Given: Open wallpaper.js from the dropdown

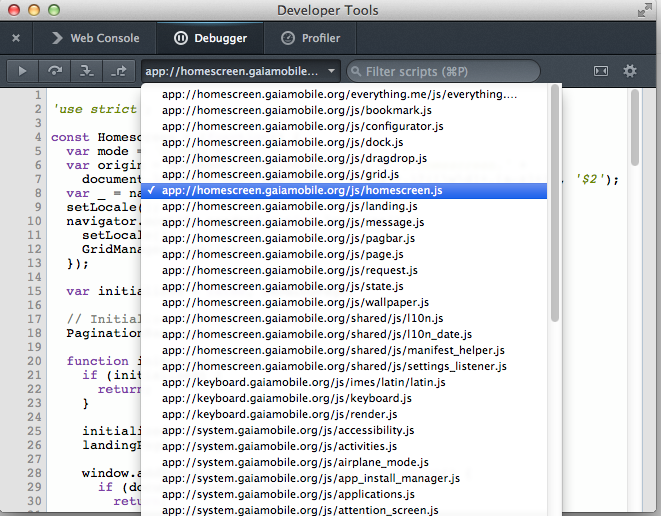Looking at the screenshot, I should click(x=344, y=302).
